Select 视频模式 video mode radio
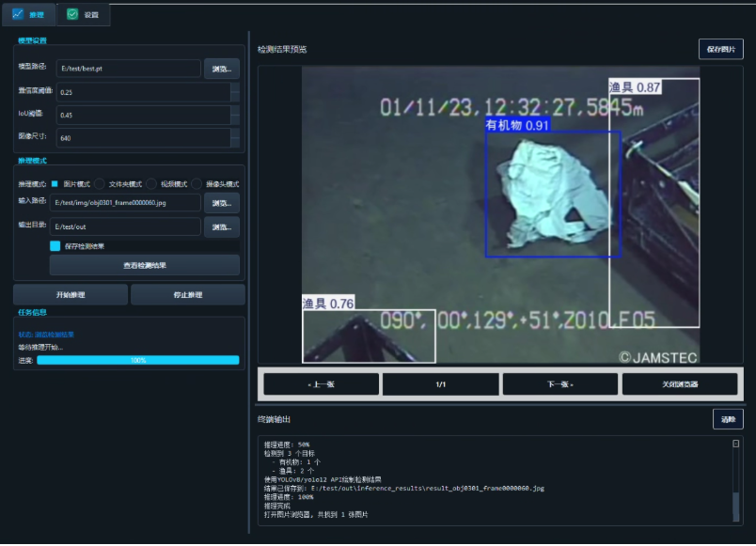756x546 pixels. (x=150, y=183)
